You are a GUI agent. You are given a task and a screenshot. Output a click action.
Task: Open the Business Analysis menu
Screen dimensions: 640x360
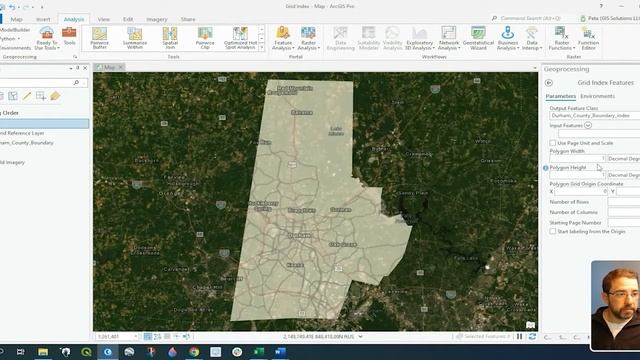pyautogui.click(x=508, y=38)
